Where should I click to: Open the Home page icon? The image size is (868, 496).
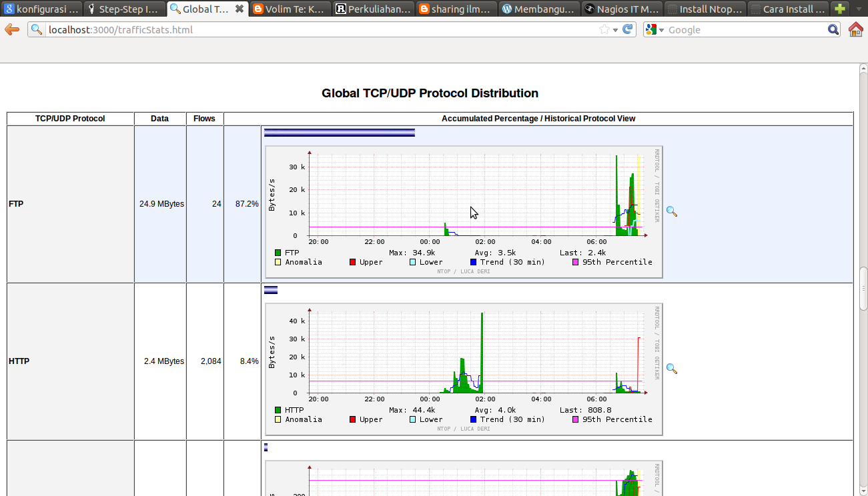(856, 29)
